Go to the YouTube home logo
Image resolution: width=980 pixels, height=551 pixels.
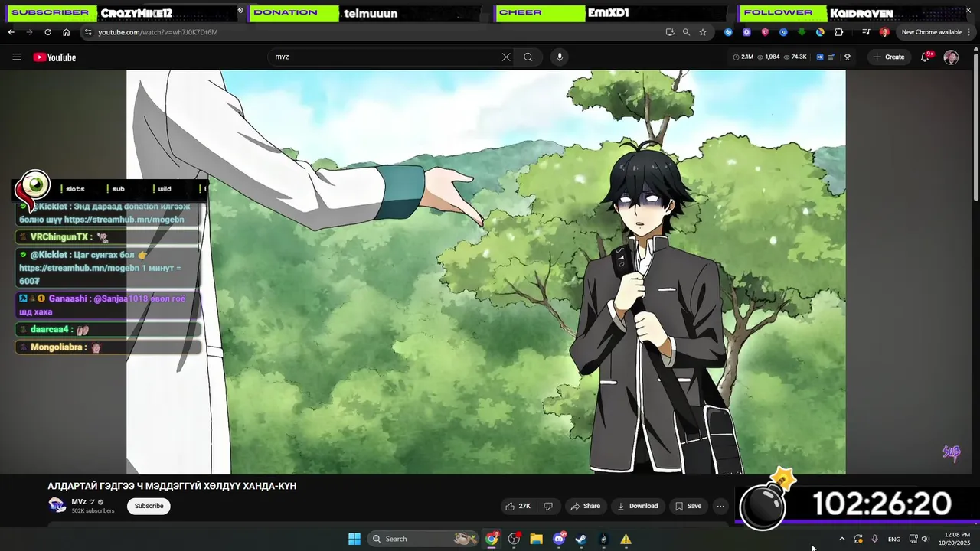click(x=54, y=57)
